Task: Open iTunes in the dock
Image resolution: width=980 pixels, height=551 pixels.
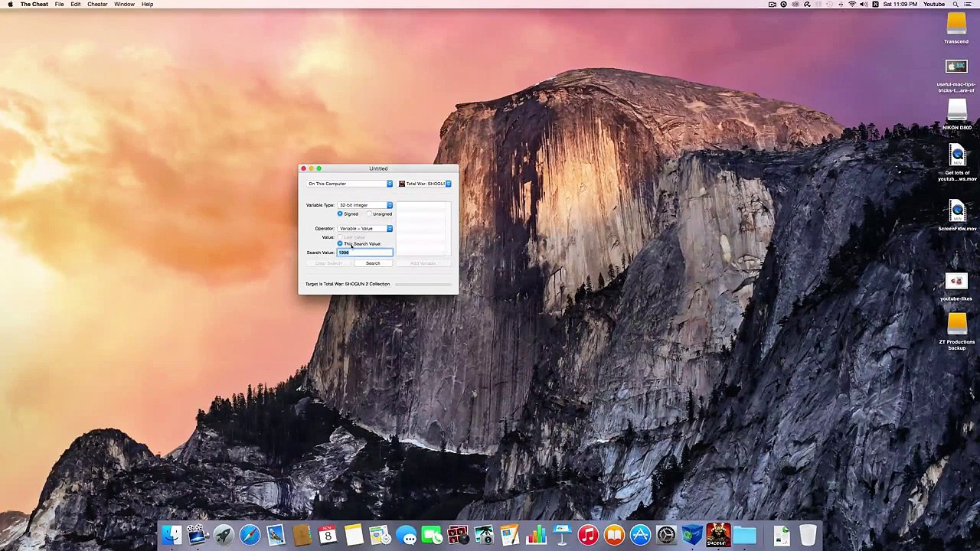Action: tap(588, 535)
